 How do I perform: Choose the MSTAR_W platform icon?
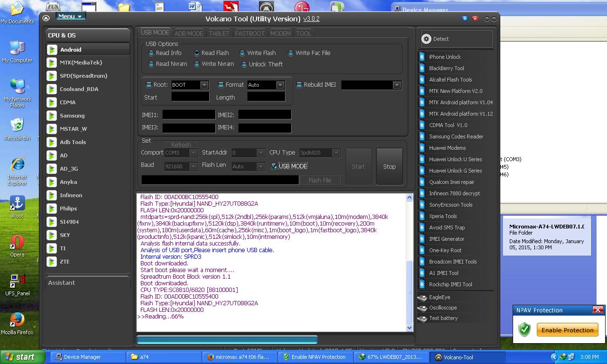[x=52, y=129]
